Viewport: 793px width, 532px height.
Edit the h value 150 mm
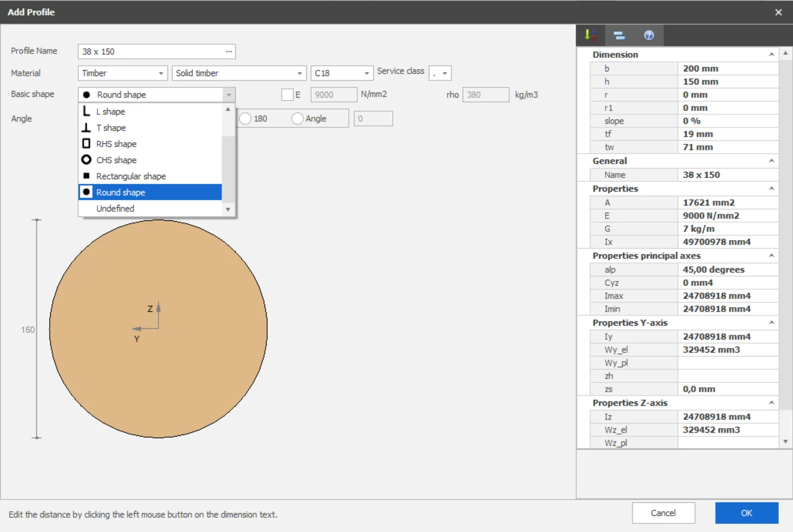click(x=728, y=82)
